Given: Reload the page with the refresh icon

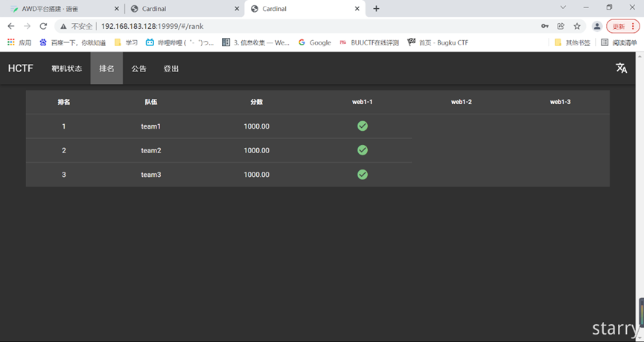Looking at the screenshot, I should point(43,26).
